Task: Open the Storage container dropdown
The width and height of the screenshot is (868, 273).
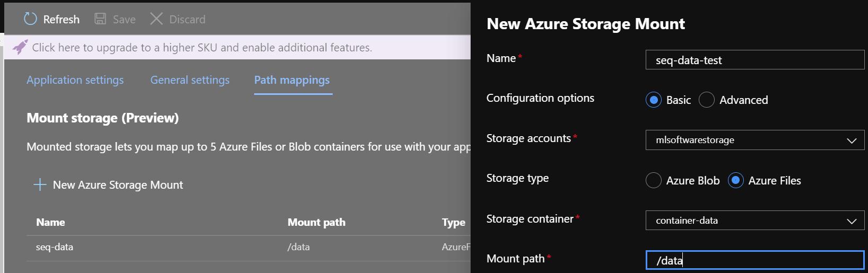Action: click(755, 221)
